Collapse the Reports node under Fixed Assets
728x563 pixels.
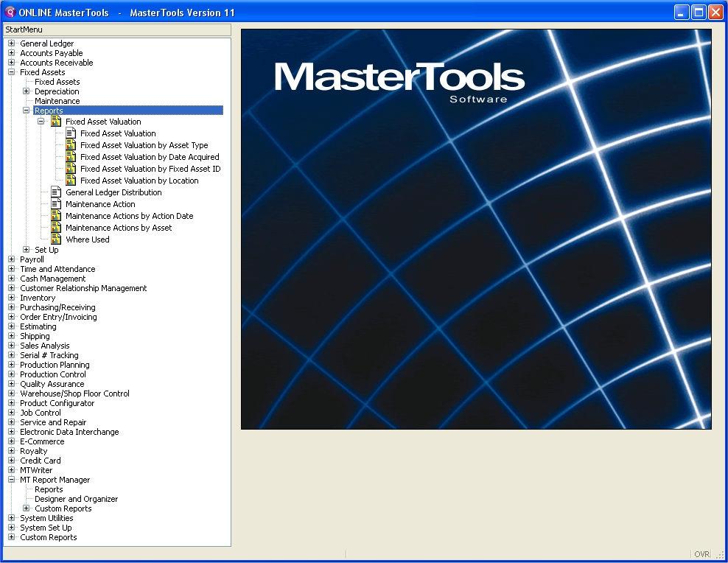click(27, 111)
